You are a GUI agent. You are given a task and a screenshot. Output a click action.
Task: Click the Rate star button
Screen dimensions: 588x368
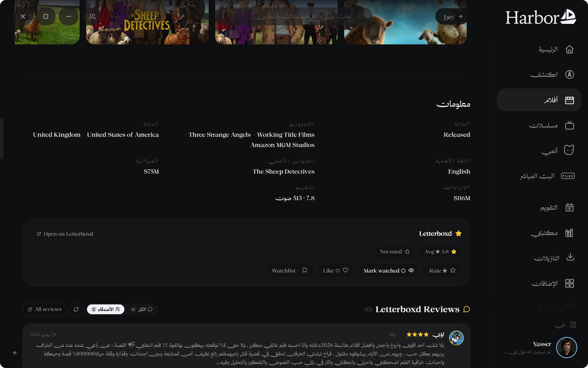click(442, 270)
